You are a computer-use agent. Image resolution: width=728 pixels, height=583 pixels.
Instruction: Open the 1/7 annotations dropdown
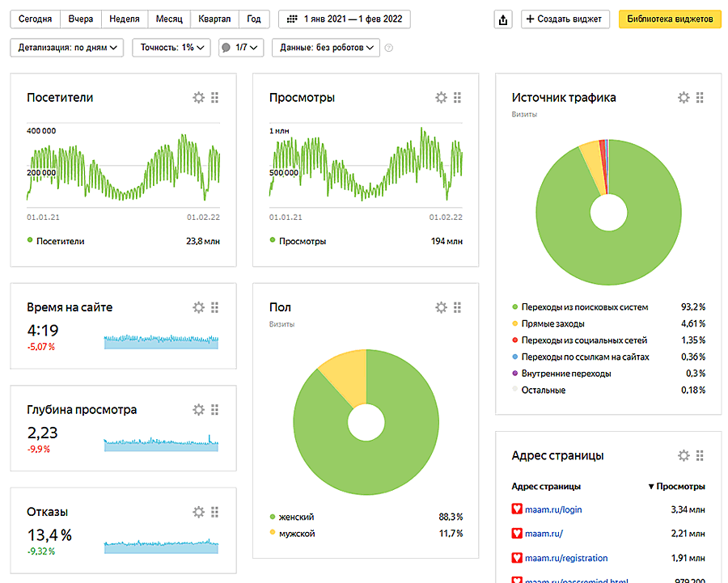[x=241, y=49]
